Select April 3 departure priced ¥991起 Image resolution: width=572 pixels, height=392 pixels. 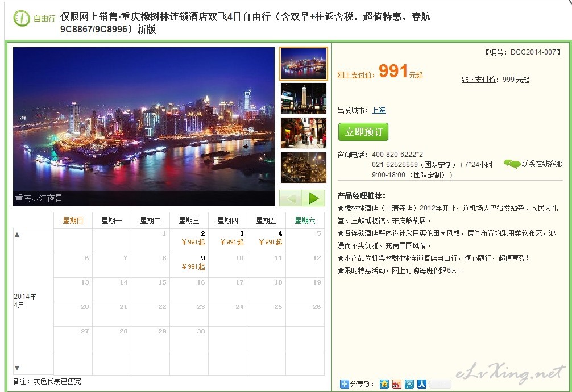pos(227,241)
